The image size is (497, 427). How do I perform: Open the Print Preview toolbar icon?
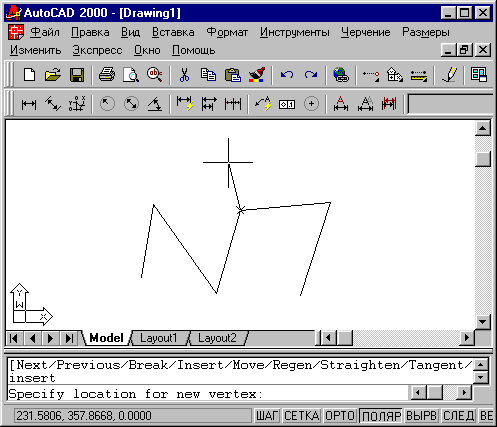point(131,75)
